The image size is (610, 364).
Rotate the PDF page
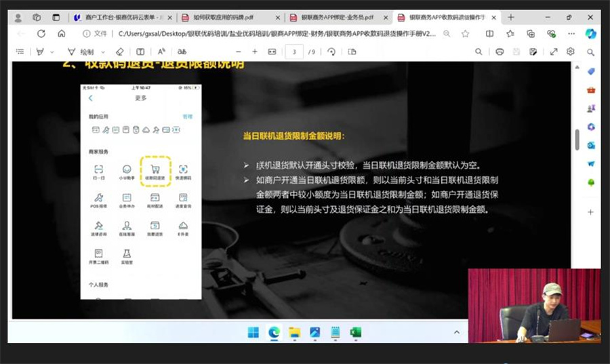pyautogui.click(x=331, y=52)
